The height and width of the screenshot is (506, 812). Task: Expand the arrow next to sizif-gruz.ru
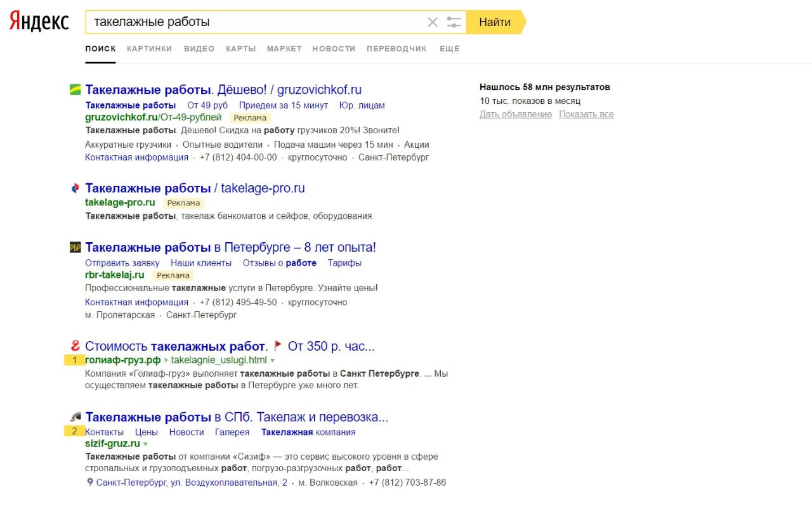(x=145, y=444)
